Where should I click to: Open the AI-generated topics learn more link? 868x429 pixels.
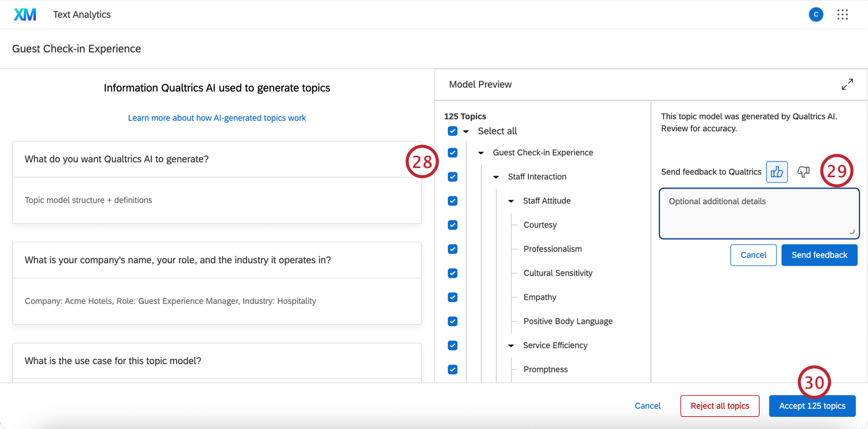point(217,118)
